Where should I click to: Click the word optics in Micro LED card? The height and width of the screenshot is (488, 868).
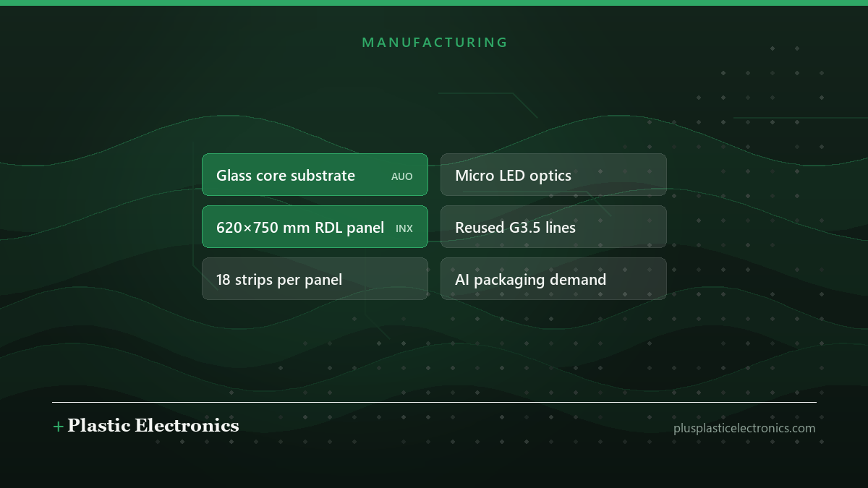click(550, 176)
